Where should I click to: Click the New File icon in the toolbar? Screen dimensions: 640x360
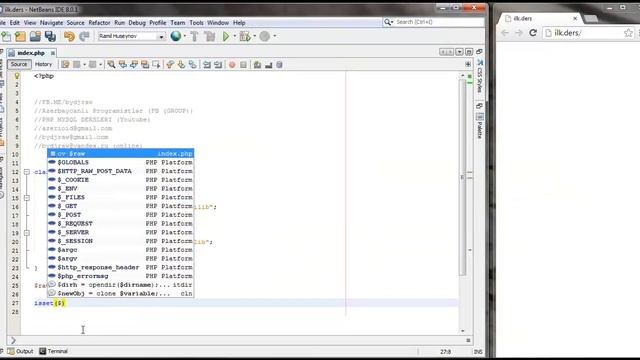point(6,36)
